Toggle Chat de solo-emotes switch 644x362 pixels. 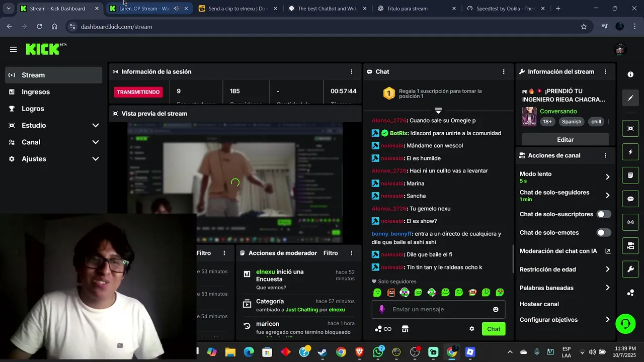[603, 233]
